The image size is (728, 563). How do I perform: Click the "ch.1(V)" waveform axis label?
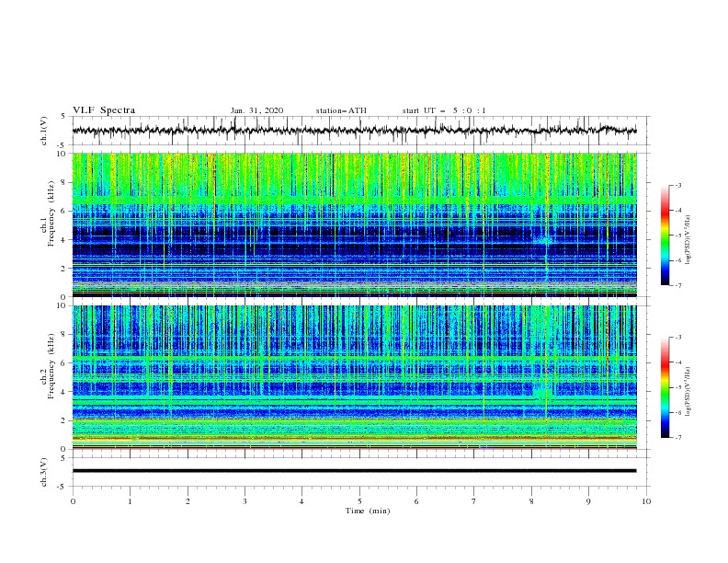(x=44, y=131)
